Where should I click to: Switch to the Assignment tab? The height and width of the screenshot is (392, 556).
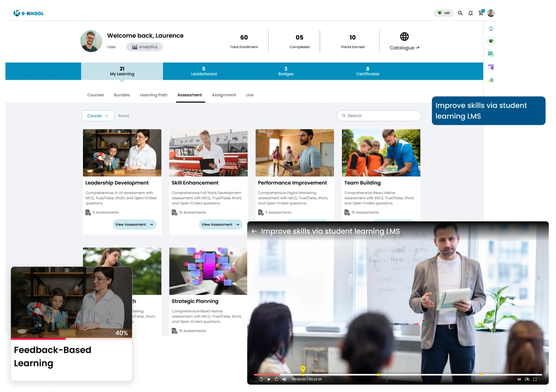(x=224, y=95)
